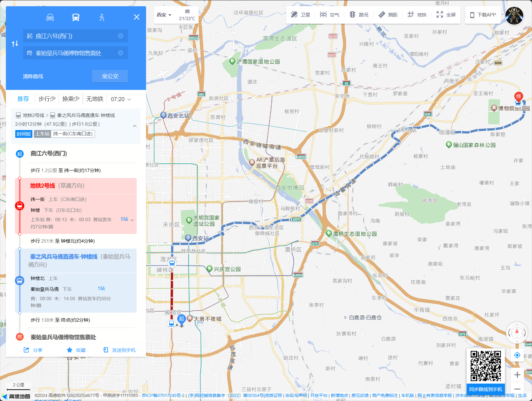Click the clear route link

pos(33,77)
